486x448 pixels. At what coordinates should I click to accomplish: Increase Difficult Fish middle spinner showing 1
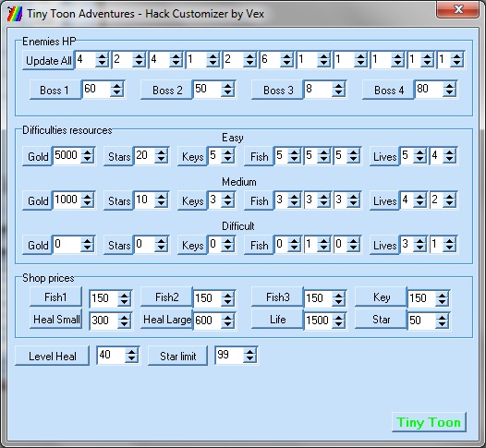(x=324, y=240)
